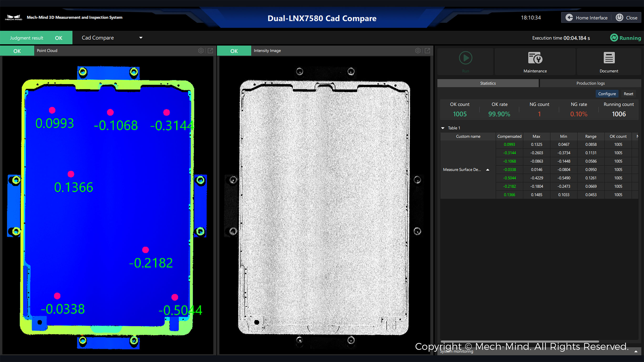
Task: Click the 18:10:34 clock in the header
Action: pyautogui.click(x=531, y=18)
